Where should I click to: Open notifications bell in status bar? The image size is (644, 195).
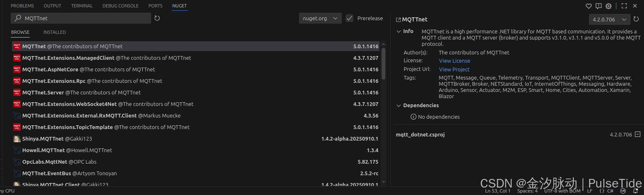pyautogui.click(x=635, y=191)
